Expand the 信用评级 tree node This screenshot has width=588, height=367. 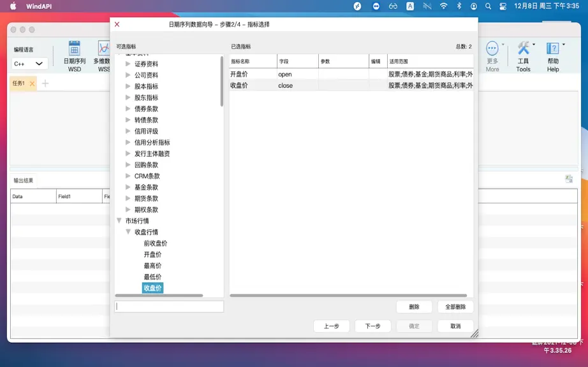tap(128, 131)
